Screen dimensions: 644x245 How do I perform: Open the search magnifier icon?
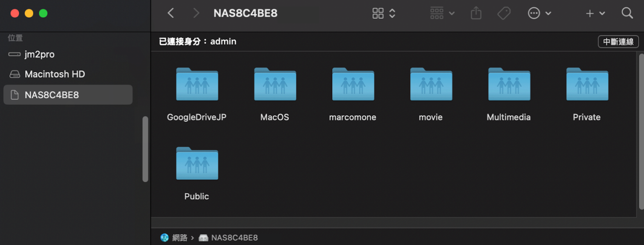(627, 14)
